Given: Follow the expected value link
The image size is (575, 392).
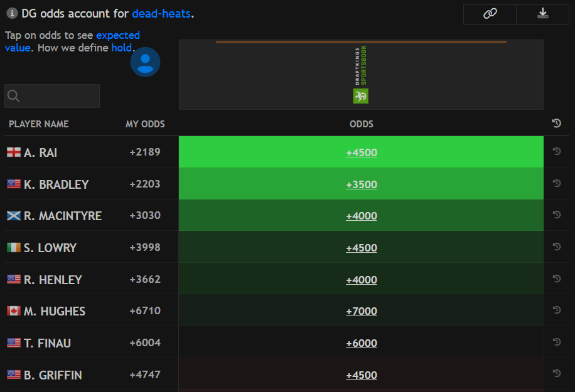Looking at the screenshot, I should pos(117,36).
